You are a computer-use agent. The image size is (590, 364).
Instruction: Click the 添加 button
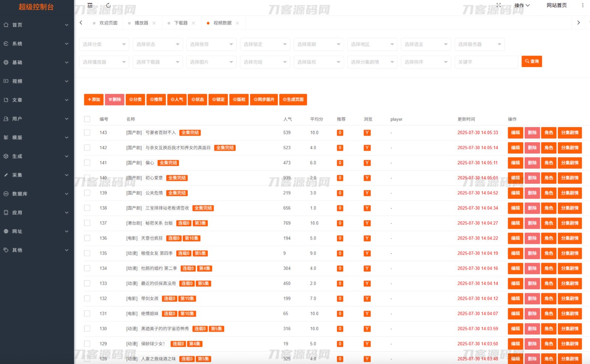click(x=94, y=99)
